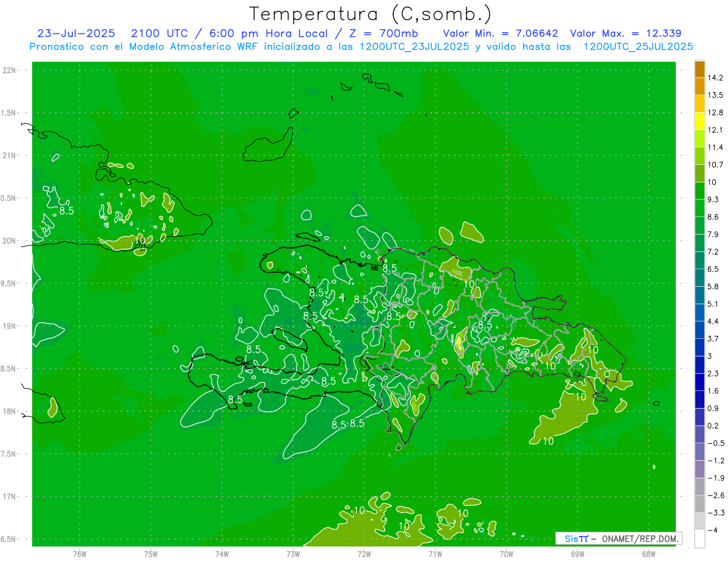Click the '3.7' colorbar value
Viewport: 728px width, 562px height.
click(713, 338)
